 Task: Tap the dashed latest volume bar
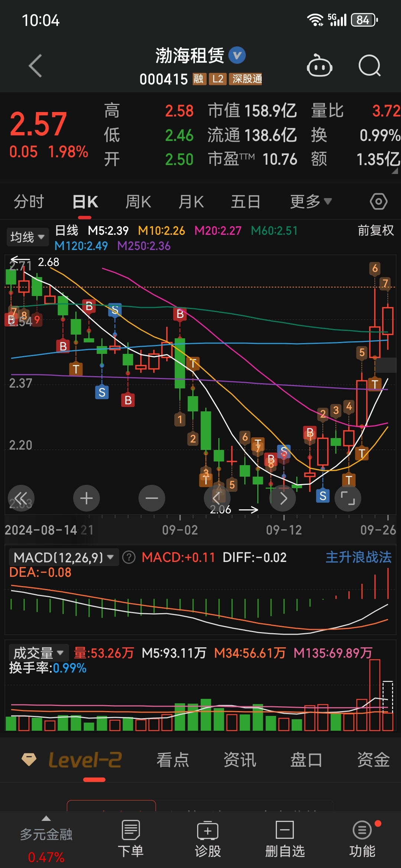[x=388, y=697]
